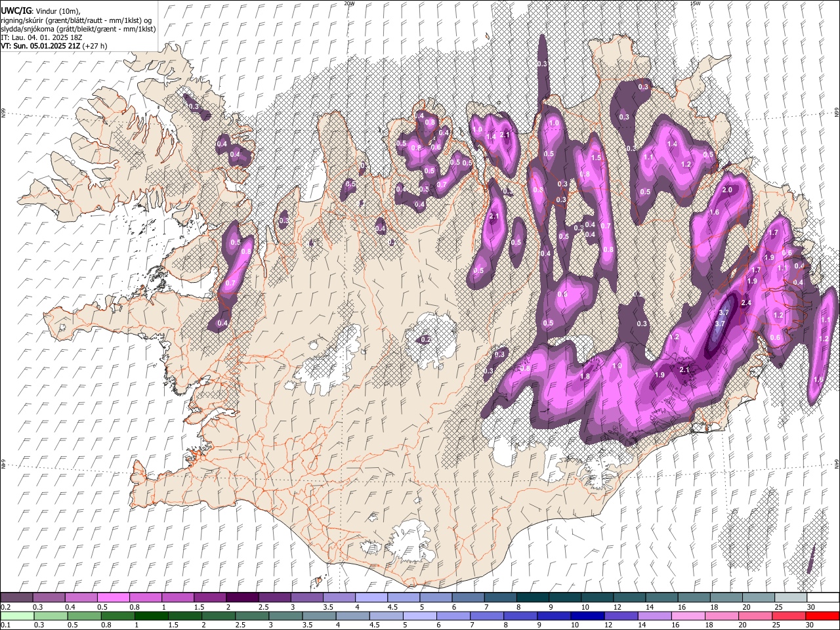
Task: Click the 'rigning/skúrir (grænt/blátt/rautt' header line
Action: [x=76, y=20]
